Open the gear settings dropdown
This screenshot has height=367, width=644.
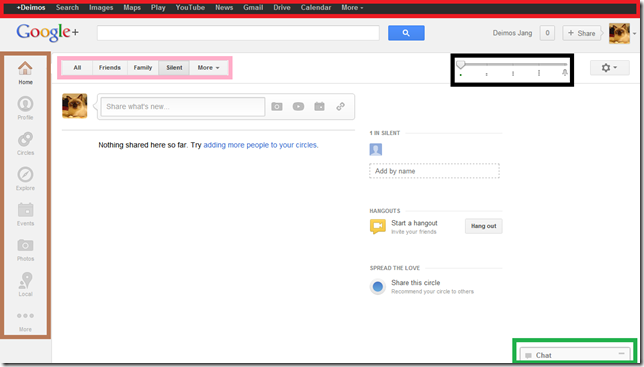click(x=610, y=68)
